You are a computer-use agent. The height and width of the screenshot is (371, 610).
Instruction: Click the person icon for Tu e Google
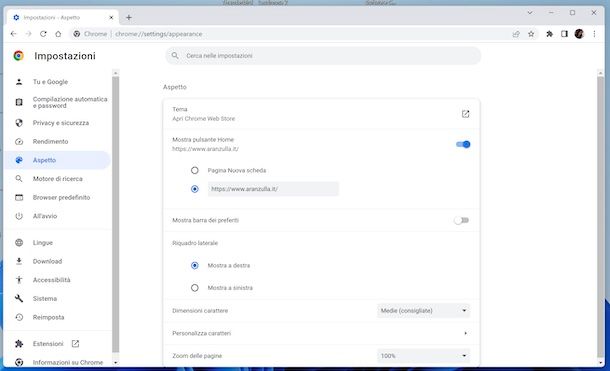19,82
